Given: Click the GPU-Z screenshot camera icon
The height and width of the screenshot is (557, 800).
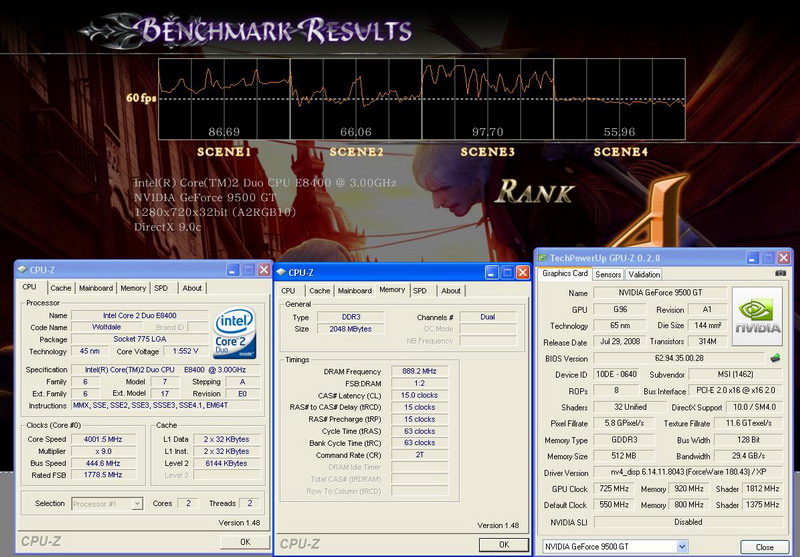Looking at the screenshot, I should click(780, 273).
